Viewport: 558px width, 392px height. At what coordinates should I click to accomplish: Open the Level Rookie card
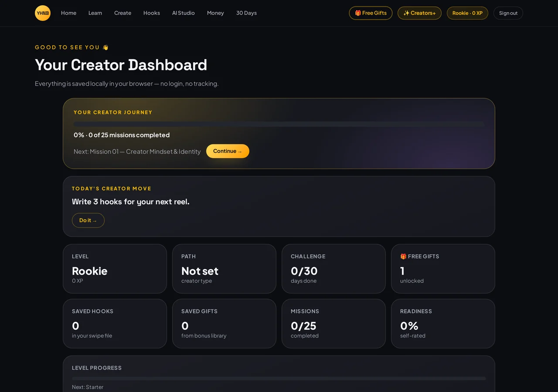tap(115, 269)
